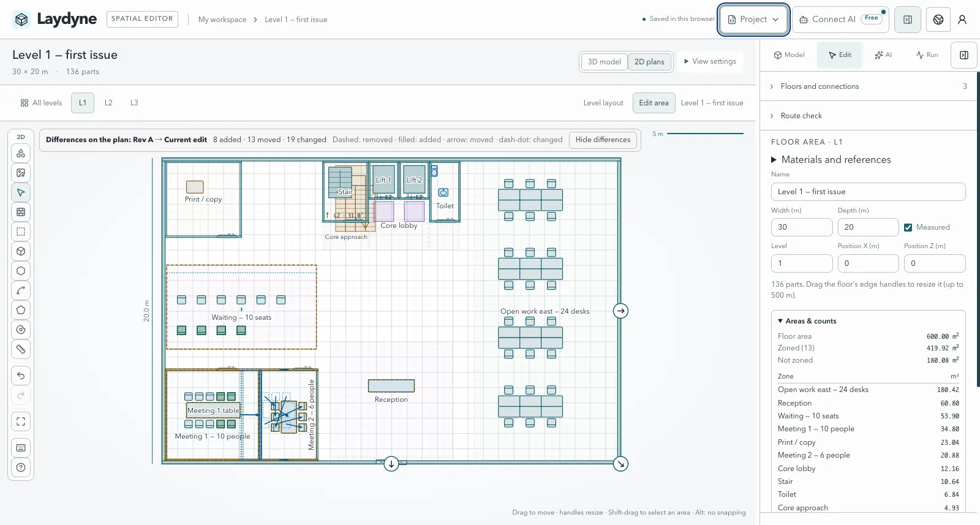The height and width of the screenshot is (525, 980).
Task: Select the polygon shape tool
Action: click(x=21, y=310)
